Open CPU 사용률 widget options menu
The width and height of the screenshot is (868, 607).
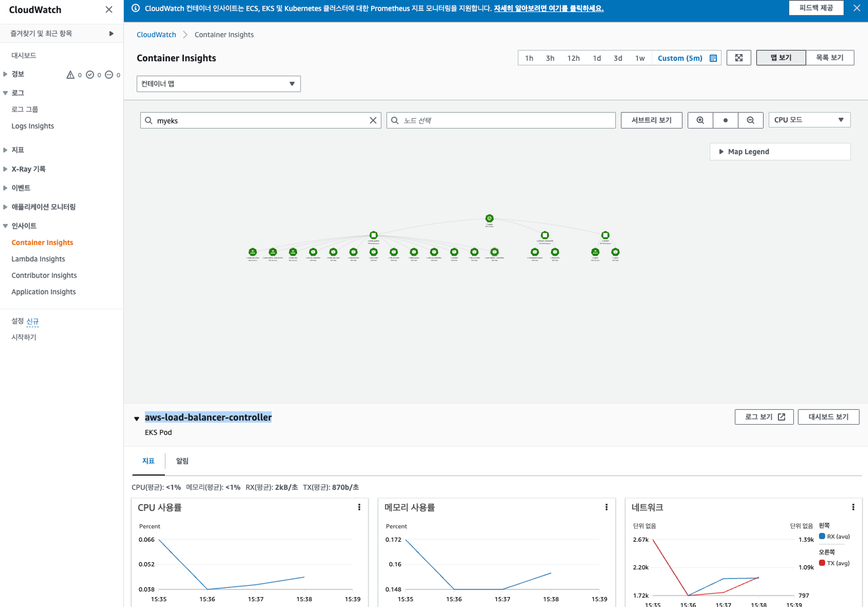[359, 507]
